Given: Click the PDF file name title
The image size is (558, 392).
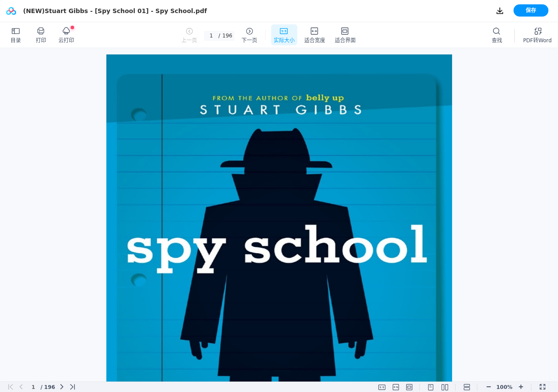Looking at the screenshot, I should [115, 11].
